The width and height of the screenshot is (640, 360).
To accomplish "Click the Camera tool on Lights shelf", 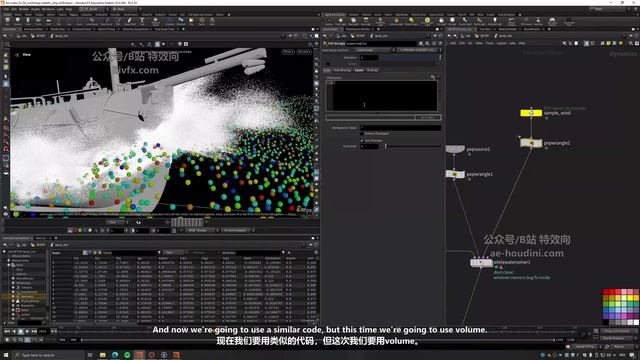I will click(328, 21).
